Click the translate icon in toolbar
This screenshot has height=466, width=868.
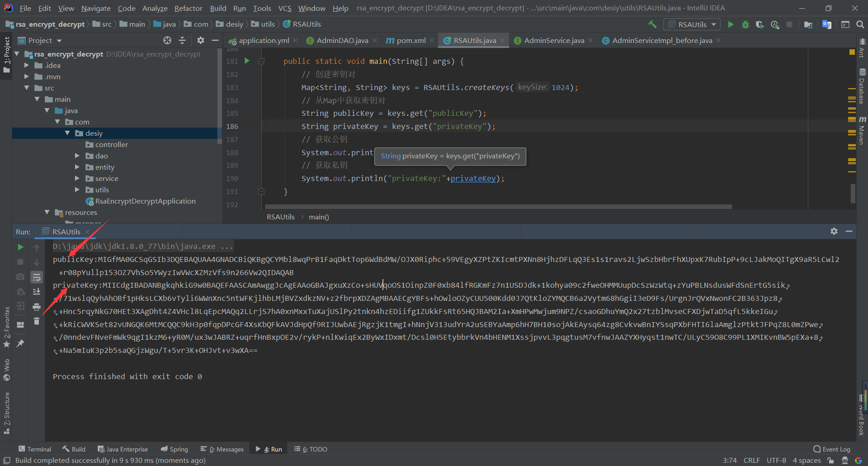pos(827,24)
